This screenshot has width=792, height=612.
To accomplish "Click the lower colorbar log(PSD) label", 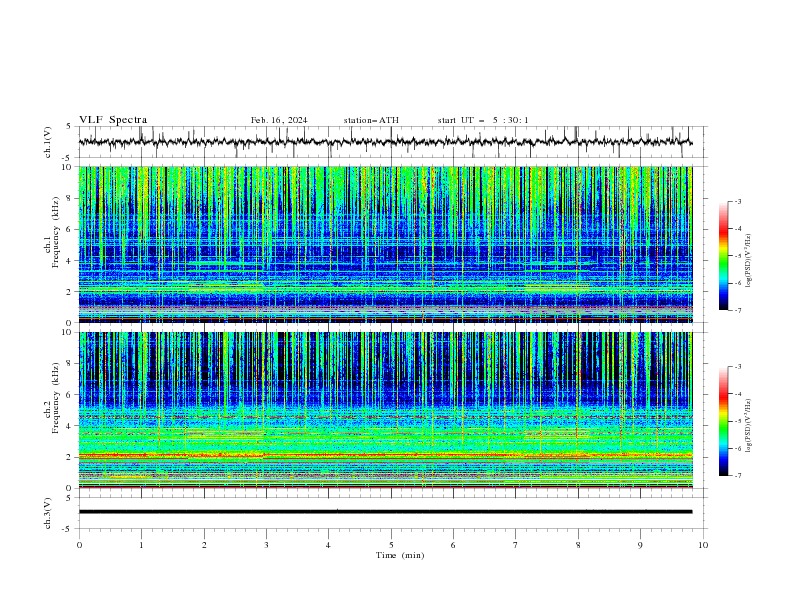I will tap(749, 426).
